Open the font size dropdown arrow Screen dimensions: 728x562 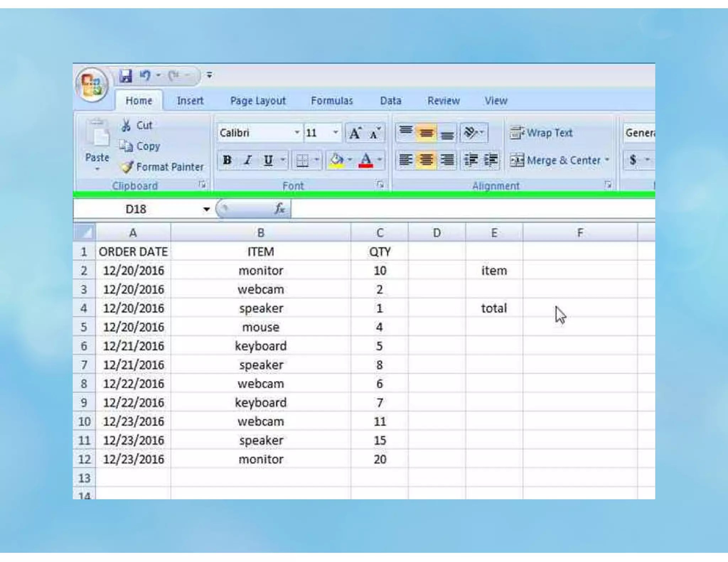coord(335,133)
